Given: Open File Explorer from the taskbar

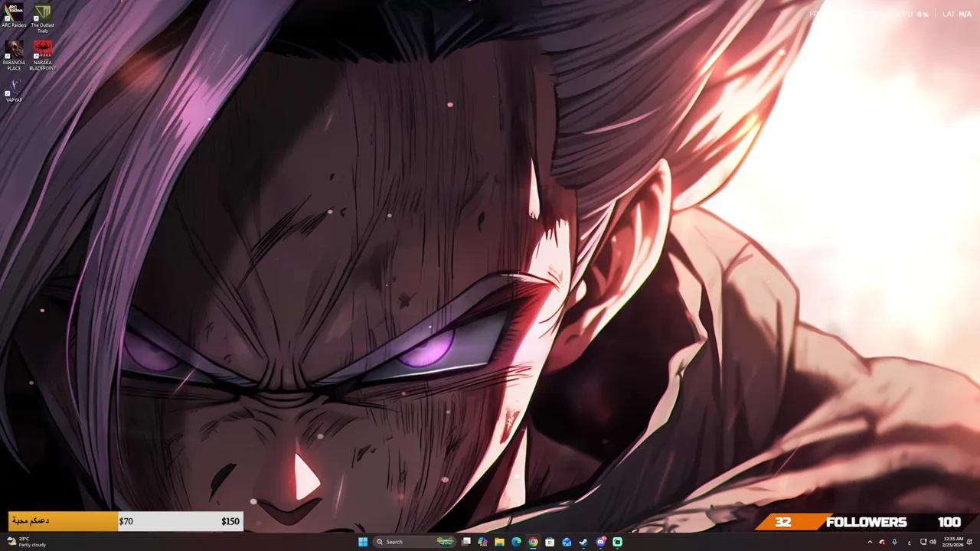Looking at the screenshot, I should pos(499,542).
